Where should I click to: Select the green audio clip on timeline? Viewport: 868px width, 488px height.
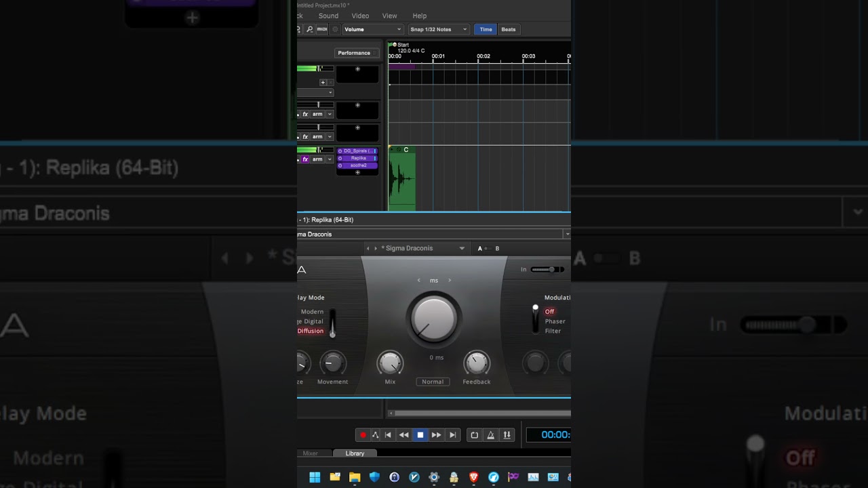[401, 178]
